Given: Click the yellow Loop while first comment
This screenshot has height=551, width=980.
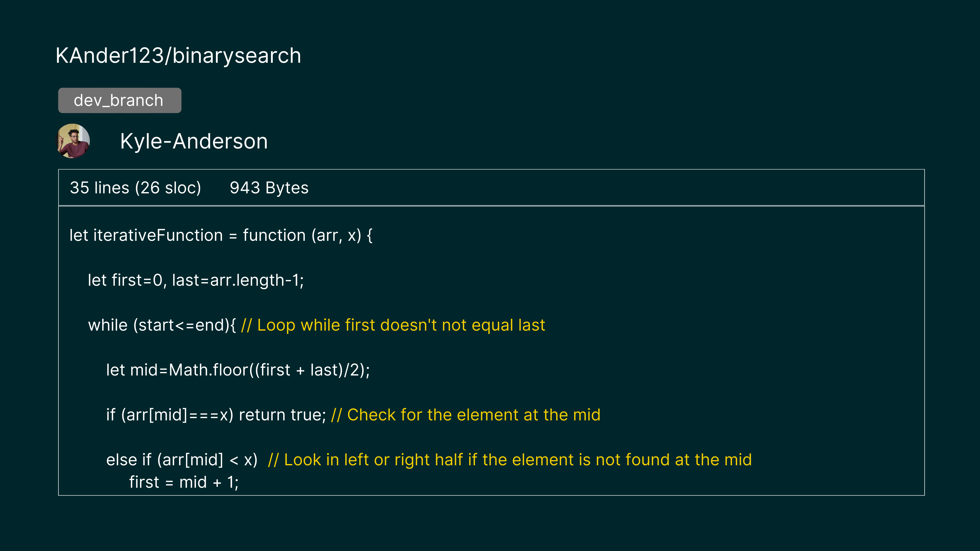Looking at the screenshot, I should [393, 325].
